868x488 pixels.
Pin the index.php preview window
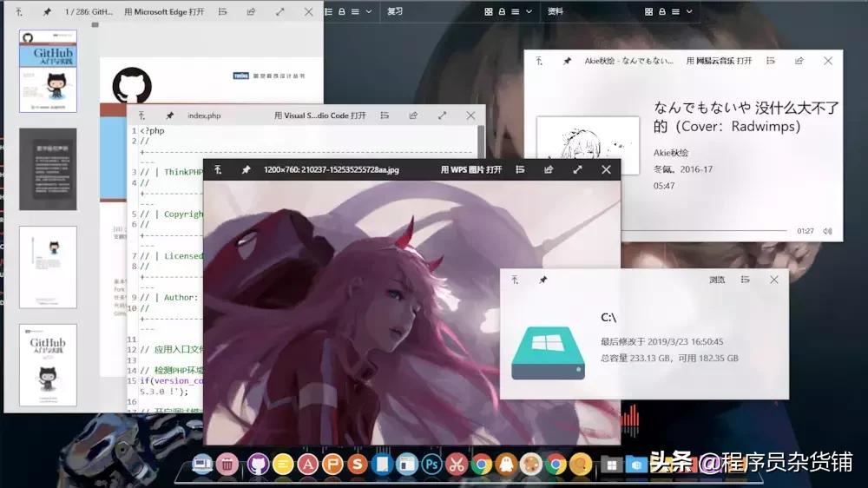coord(169,115)
